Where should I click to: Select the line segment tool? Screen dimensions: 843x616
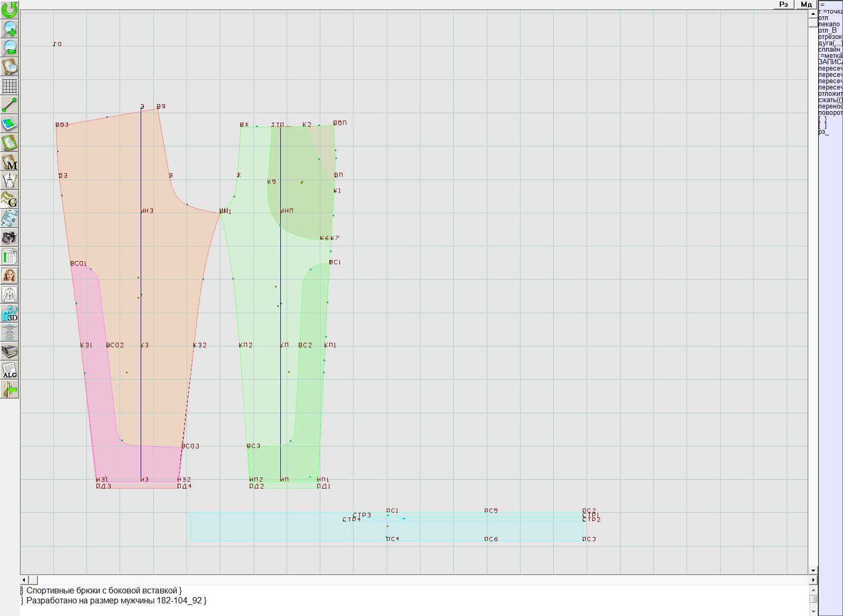click(x=9, y=105)
